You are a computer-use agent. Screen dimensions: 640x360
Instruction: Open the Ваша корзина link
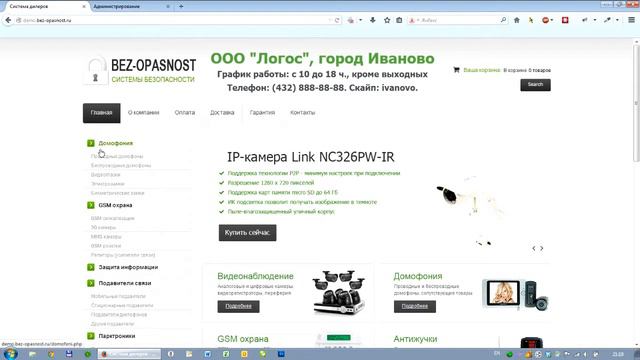482,70
